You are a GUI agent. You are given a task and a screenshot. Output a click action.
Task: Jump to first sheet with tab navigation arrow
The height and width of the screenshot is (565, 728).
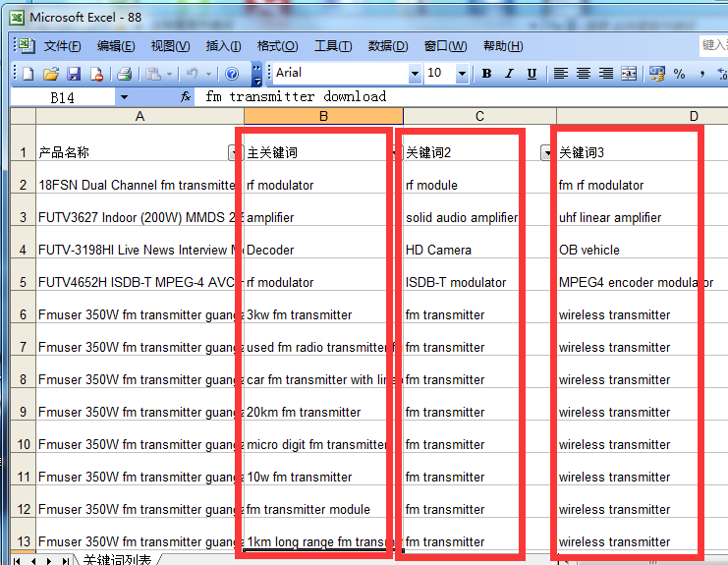(17, 561)
